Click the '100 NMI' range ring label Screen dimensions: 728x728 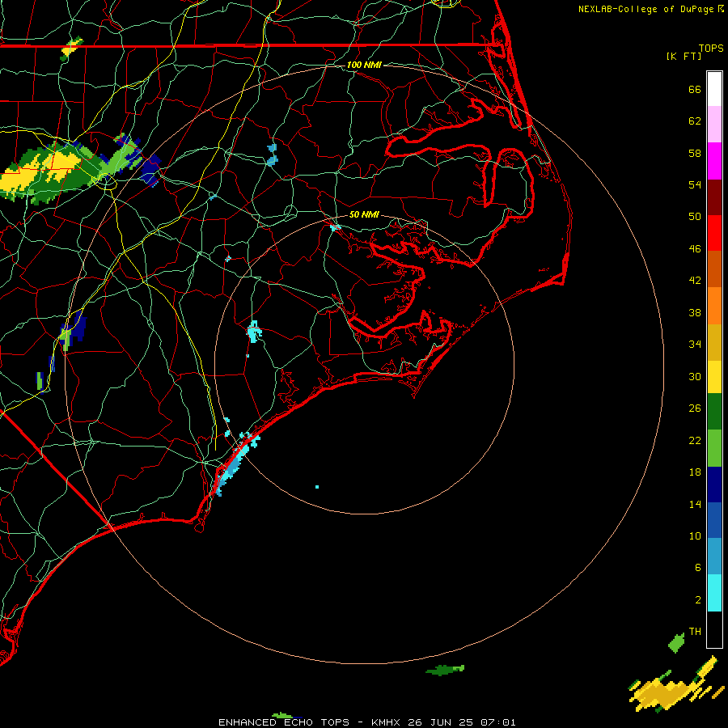click(x=364, y=65)
